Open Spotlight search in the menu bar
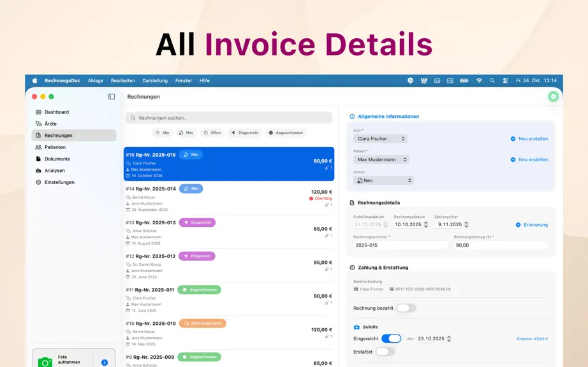 492,80
